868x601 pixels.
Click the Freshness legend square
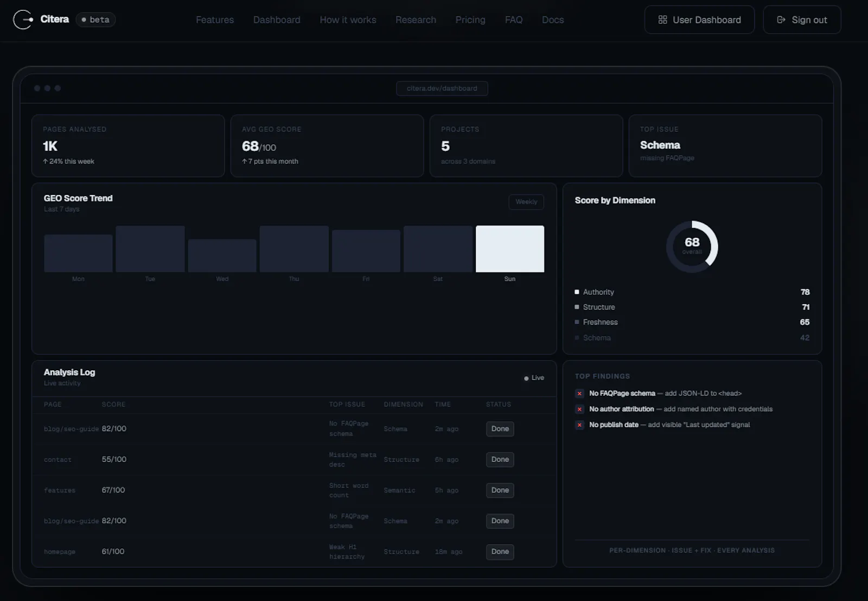coord(577,322)
